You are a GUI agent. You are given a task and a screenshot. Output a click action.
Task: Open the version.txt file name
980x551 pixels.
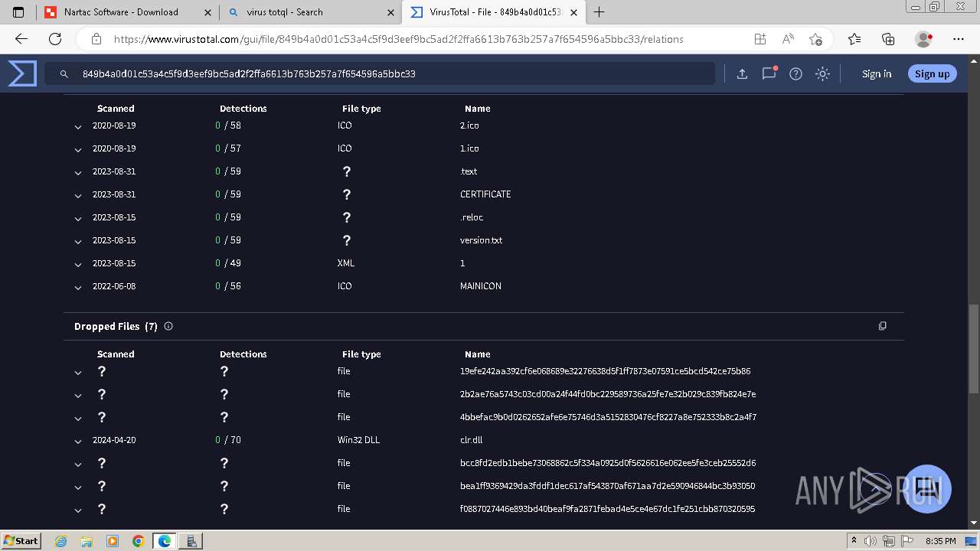click(x=481, y=240)
